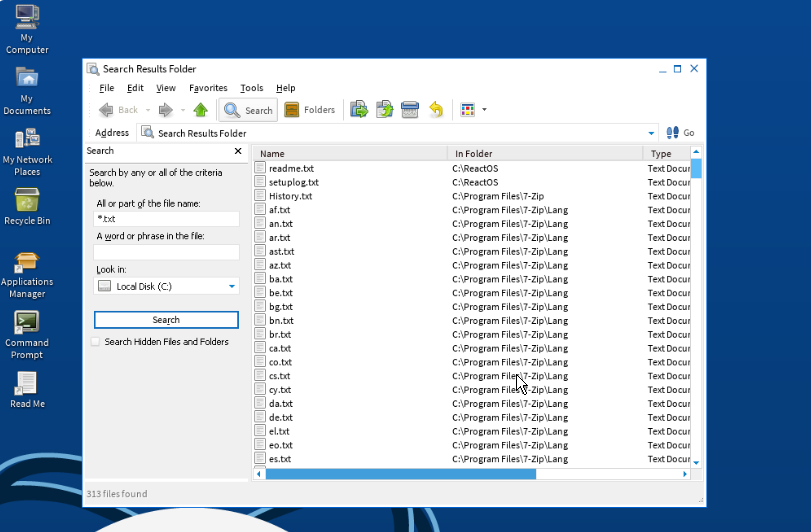The image size is (811, 532).
Task: Open the File menu
Action: 107,88
